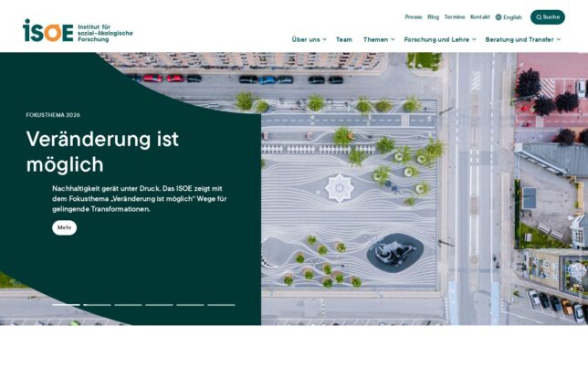The width and height of the screenshot is (588, 368).
Task: Click the headline Veränderung ist möglich
Action: pos(102,152)
